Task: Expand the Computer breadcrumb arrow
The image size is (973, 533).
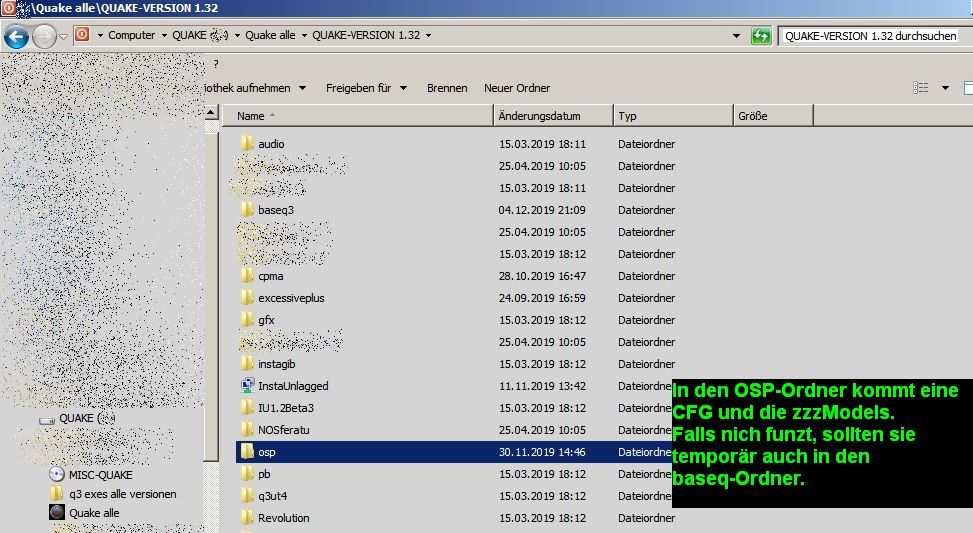Action: click(x=164, y=35)
